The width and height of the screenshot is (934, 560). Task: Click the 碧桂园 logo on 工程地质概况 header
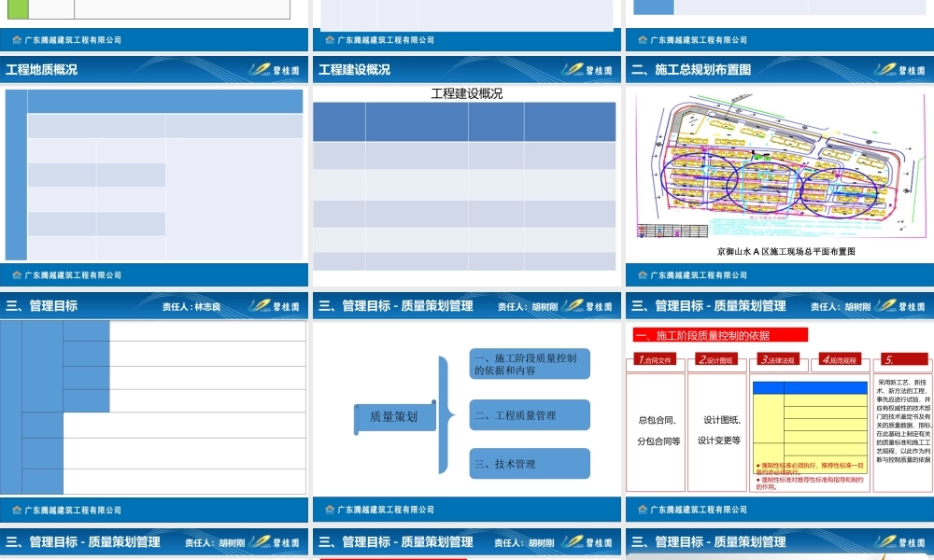point(274,70)
